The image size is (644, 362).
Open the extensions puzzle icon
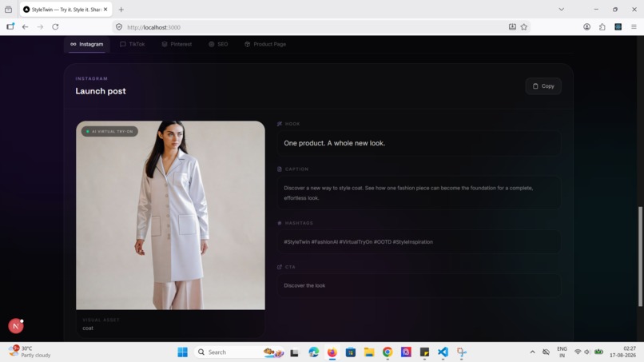[602, 26]
